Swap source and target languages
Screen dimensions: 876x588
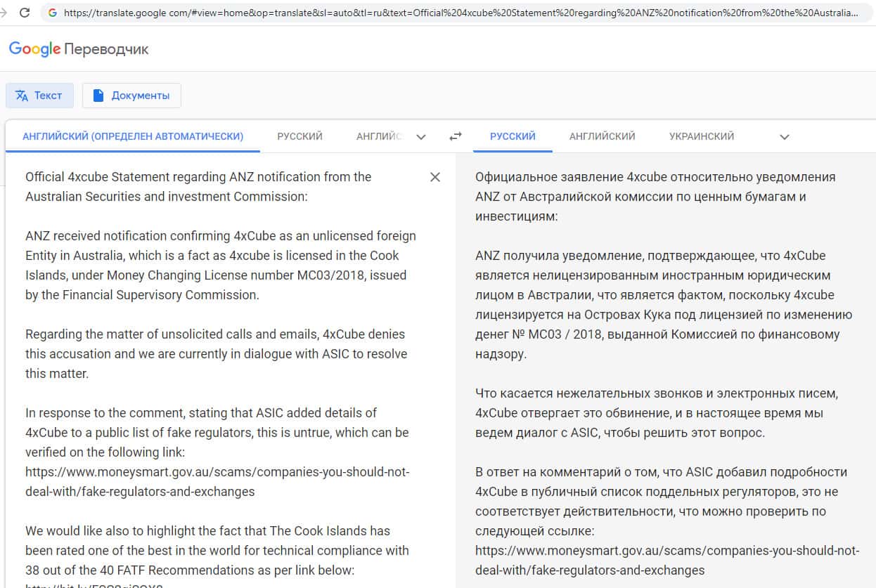pos(456,136)
